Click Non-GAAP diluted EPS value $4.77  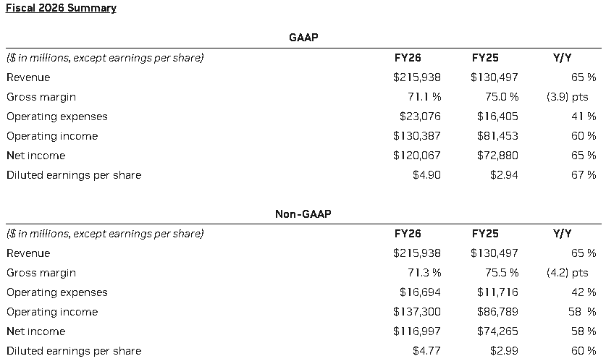click(426, 351)
